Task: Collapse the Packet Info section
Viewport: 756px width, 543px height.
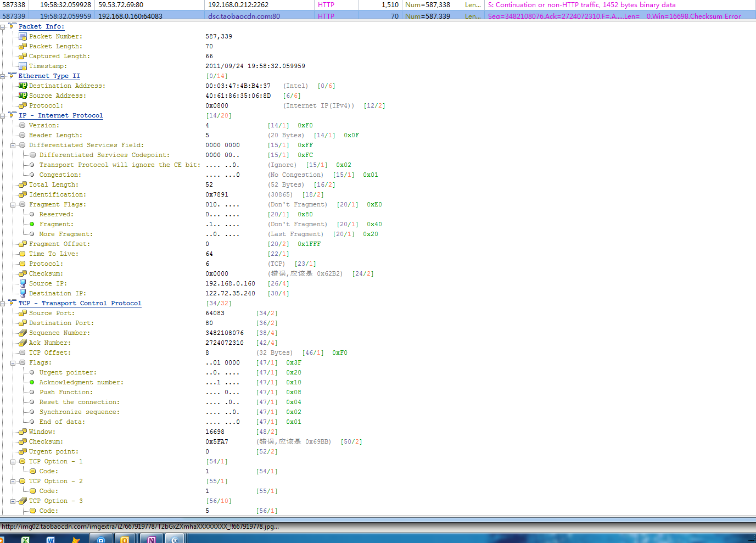Action: [x=3, y=26]
